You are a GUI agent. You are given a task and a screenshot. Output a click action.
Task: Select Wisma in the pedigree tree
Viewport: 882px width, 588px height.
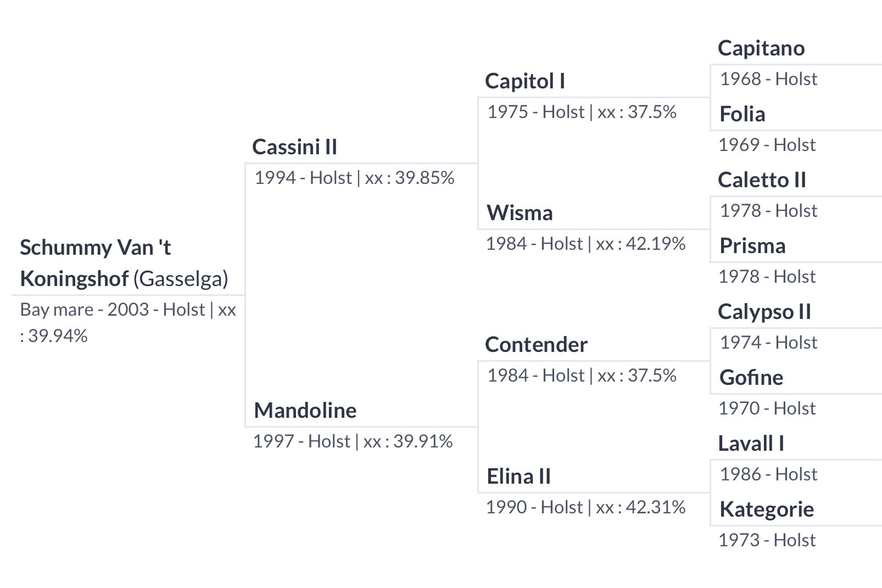pos(520,213)
